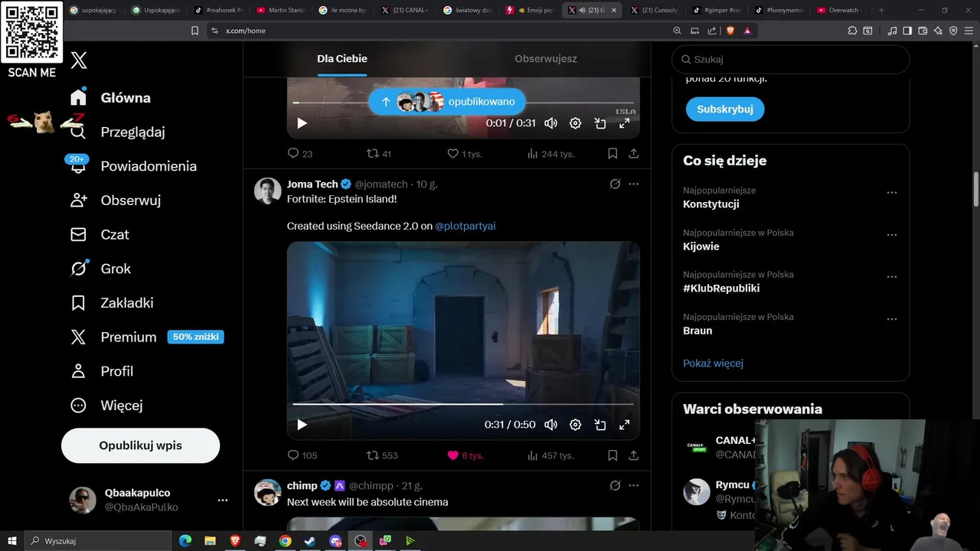
Task: Play the Fortnite video at 0:31
Action: point(302,425)
